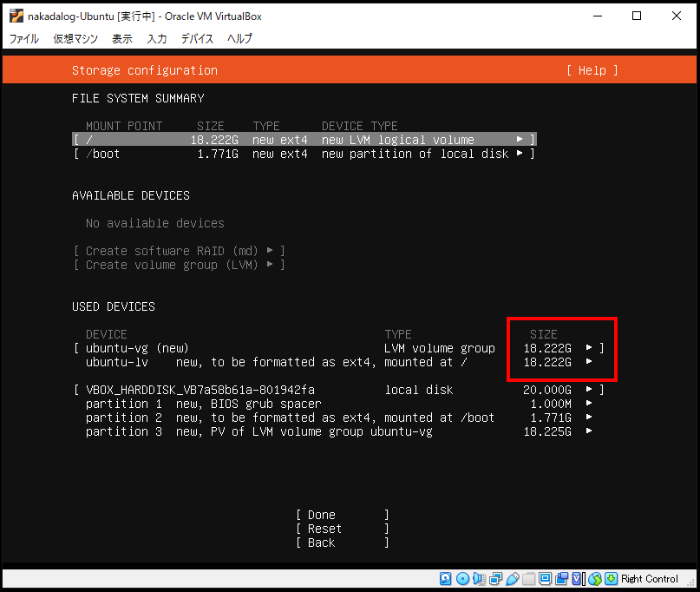The width and height of the screenshot is (700, 592).
Task: Click the green keyboard capture arrow icon
Action: click(x=611, y=579)
